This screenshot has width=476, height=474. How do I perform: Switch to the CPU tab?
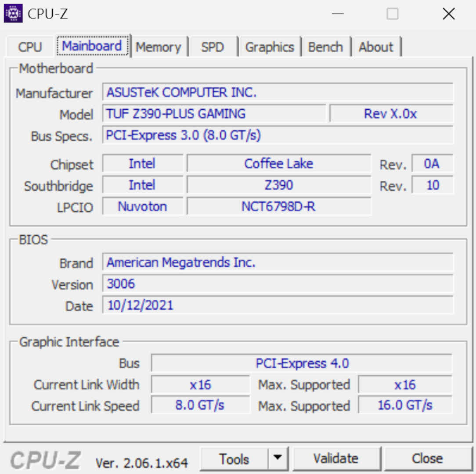tap(30, 47)
